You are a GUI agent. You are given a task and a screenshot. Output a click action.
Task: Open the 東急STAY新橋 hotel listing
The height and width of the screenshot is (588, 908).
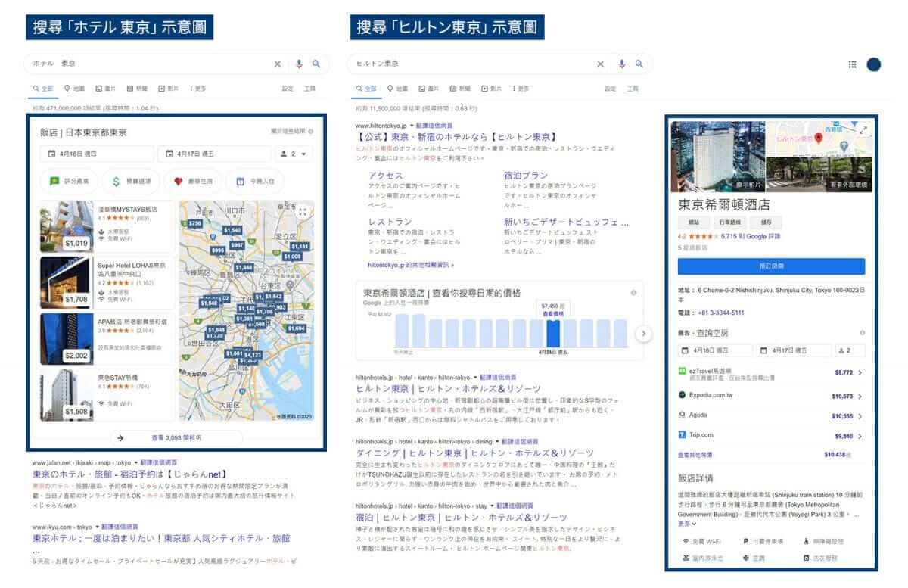tap(108, 394)
